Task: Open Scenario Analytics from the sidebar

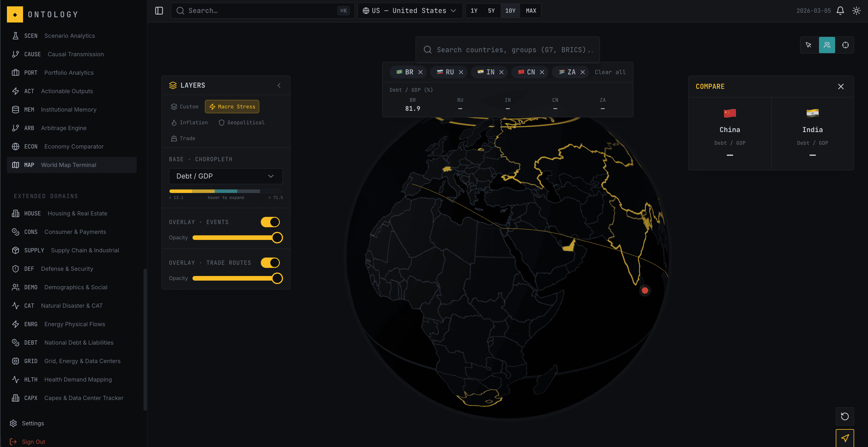Action: [x=69, y=35]
